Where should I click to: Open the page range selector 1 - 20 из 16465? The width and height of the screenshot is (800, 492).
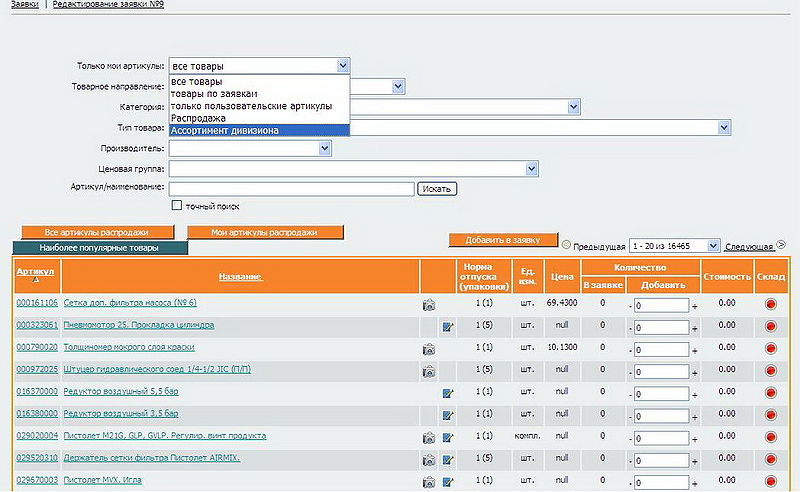[675, 245]
